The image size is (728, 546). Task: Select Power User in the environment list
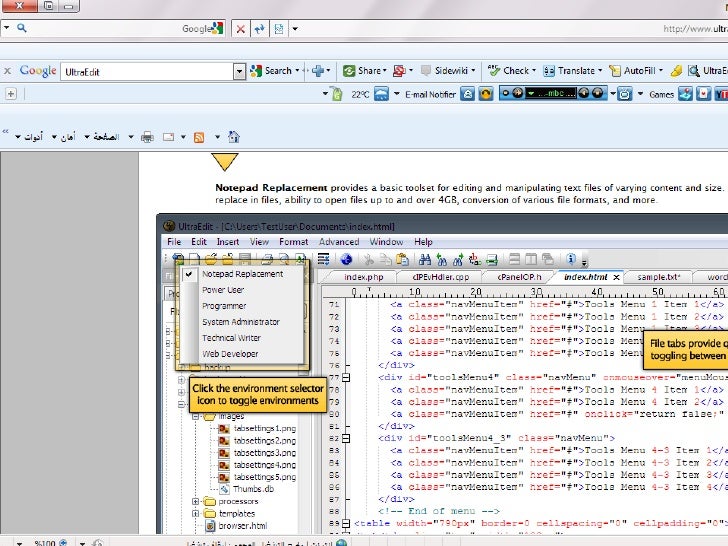coord(223,290)
